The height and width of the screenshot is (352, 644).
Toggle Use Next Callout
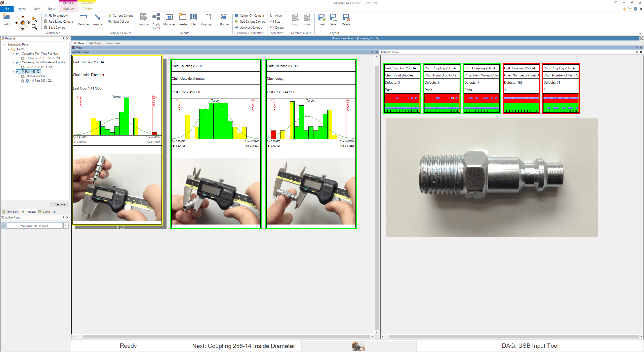(248, 27)
